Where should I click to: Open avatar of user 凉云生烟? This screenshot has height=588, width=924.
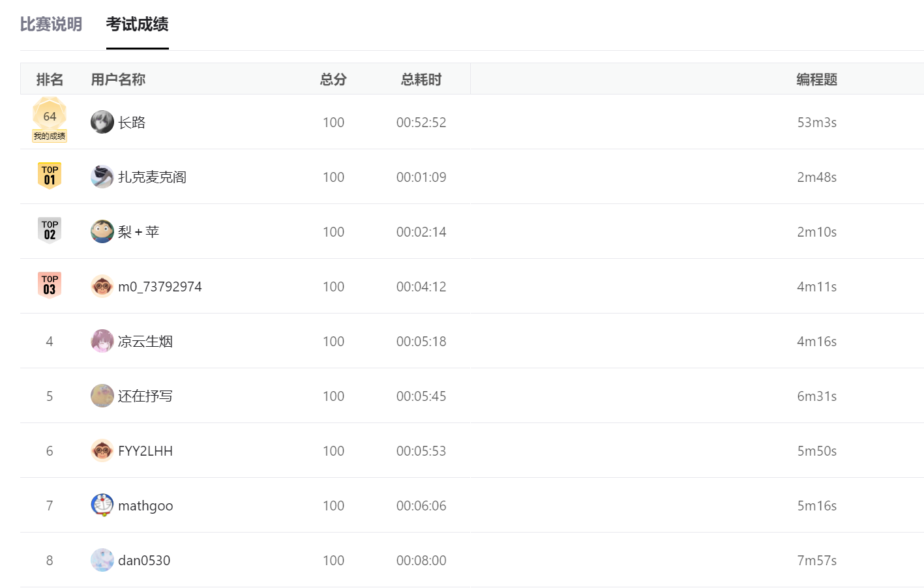click(x=102, y=341)
